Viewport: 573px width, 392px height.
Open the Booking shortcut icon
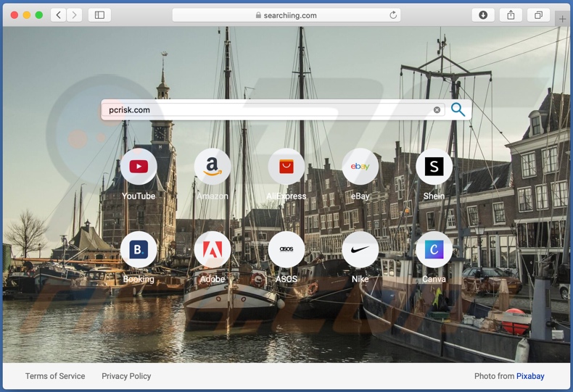click(139, 250)
